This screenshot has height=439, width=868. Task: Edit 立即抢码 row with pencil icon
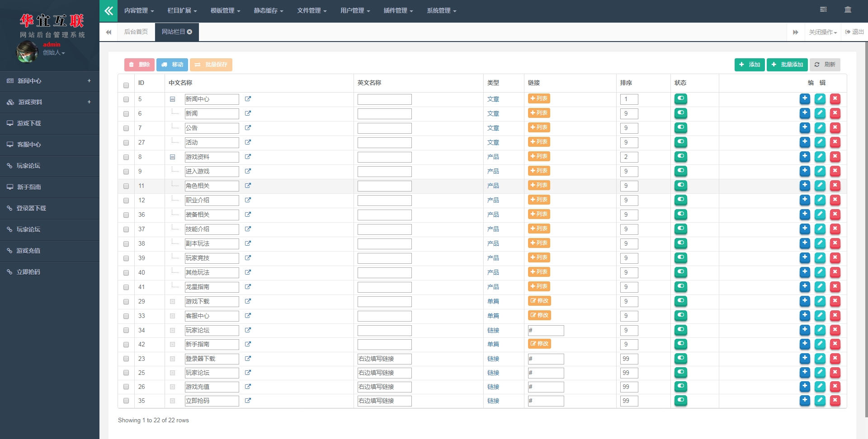(x=820, y=400)
